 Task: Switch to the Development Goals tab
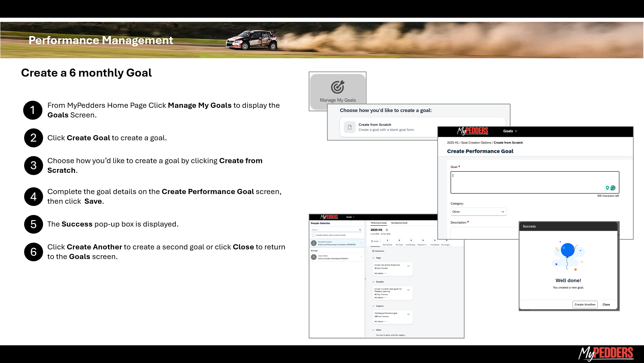[399, 223]
